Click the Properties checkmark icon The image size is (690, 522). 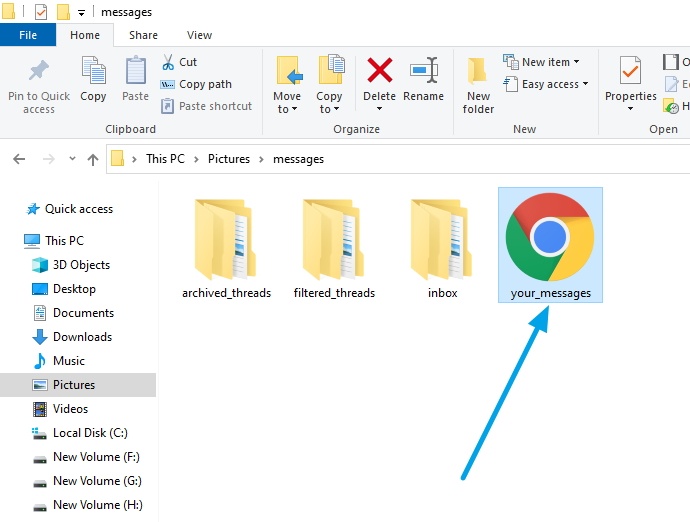tap(630, 70)
